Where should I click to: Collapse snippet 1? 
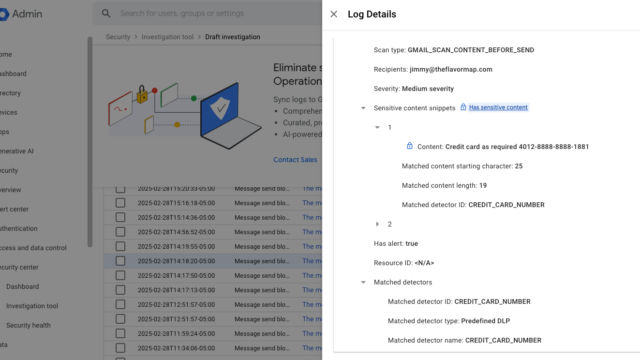coord(377,127)
